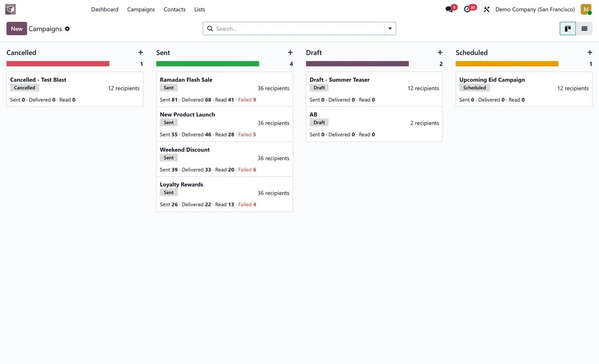599x364 pixels.
Task: Open the Lists menu
Action: (199, 9)
